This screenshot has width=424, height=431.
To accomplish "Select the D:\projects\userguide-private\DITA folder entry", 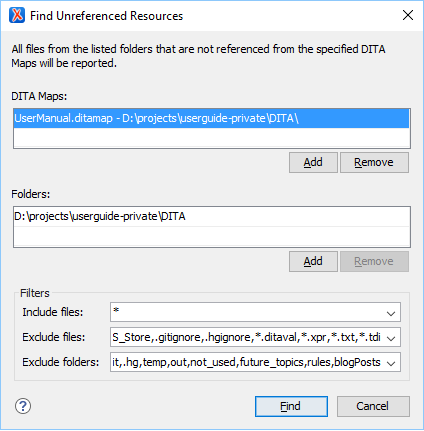I will [211, 217].
